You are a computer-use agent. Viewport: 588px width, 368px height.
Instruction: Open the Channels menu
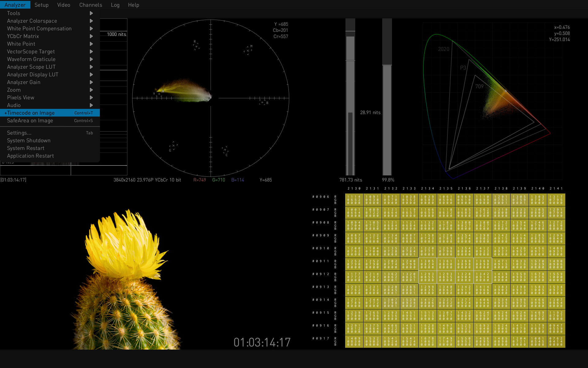click(x=91, y=5)
